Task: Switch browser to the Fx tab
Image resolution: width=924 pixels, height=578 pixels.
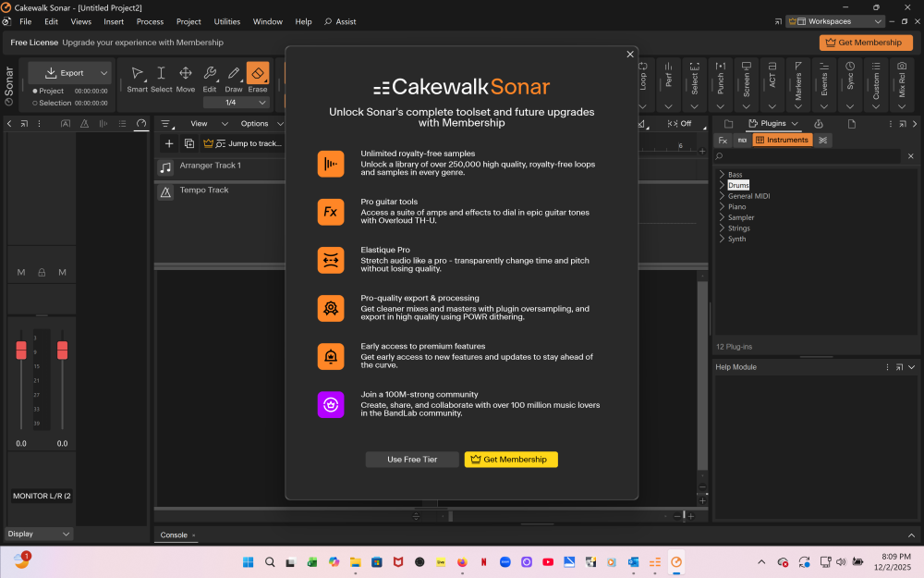Action: tap(723, 140)
